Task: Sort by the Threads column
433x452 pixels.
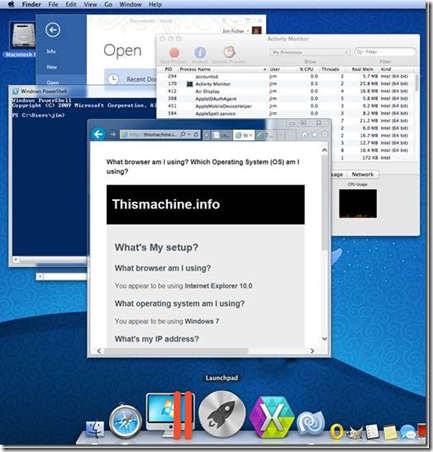Action: (x=330, y=69)
